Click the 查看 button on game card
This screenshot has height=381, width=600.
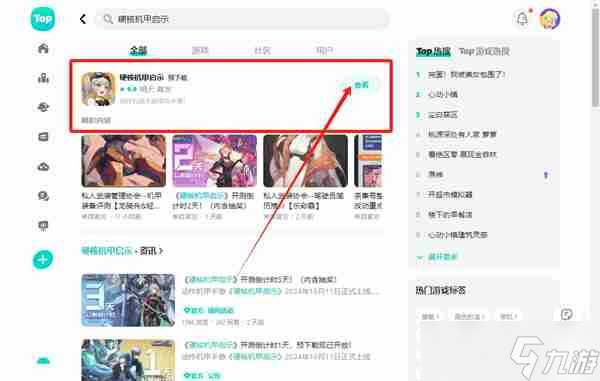coord(361,85)
